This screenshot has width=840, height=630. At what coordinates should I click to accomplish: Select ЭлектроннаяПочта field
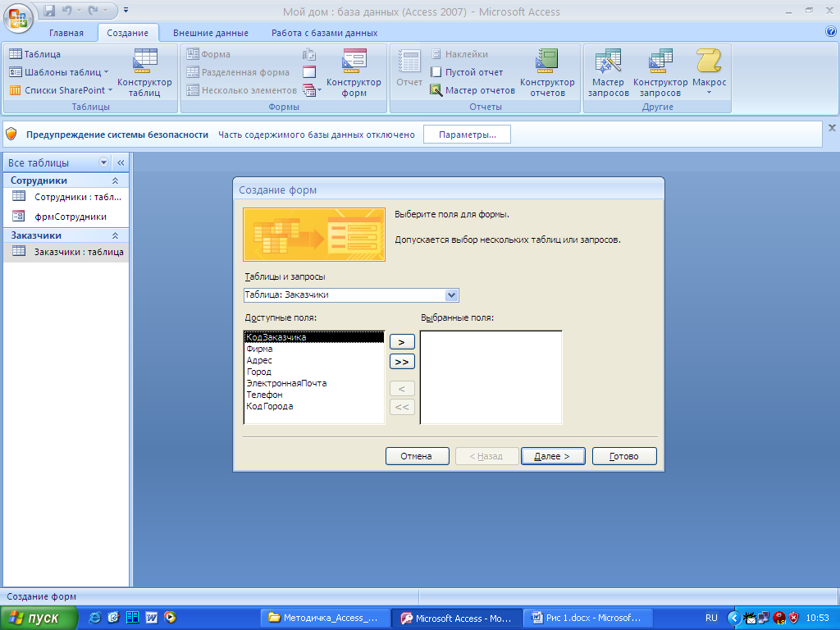point(314,383)
